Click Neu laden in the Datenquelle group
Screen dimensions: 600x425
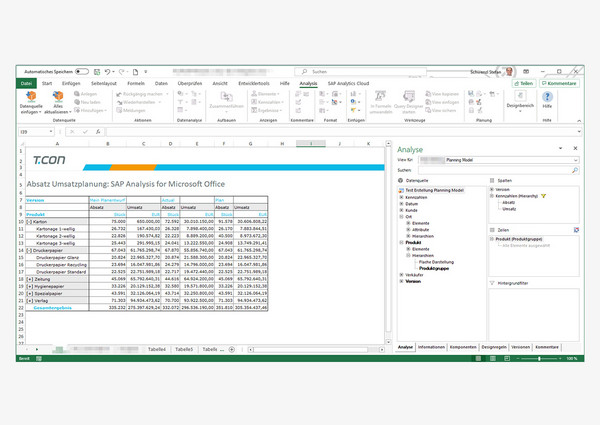point(87,102)
